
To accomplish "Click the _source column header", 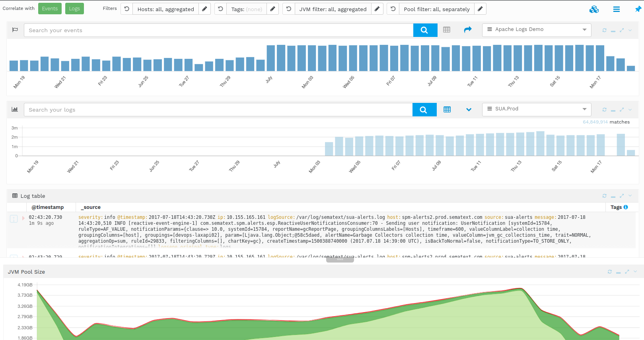I will coord(91,207).
